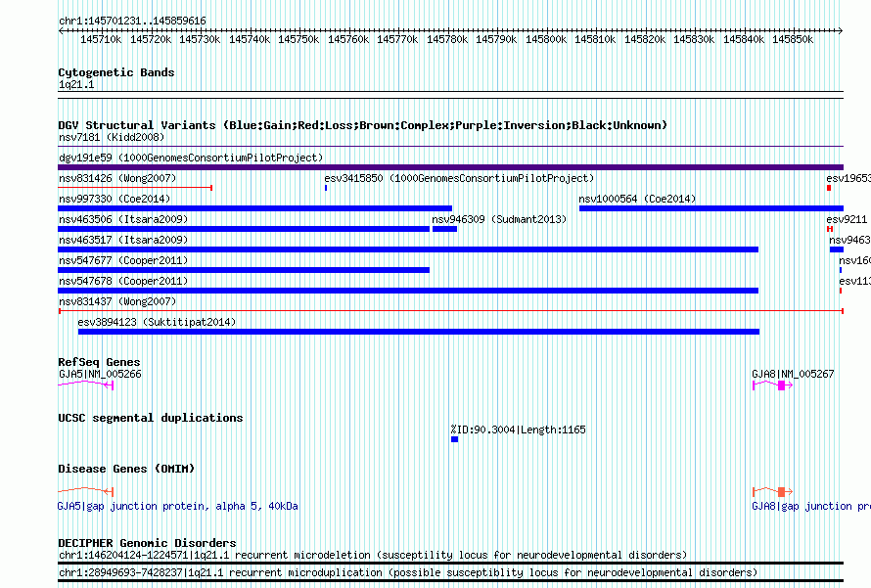The height and width of the screenshot is (588, 871).
Task: Click the %ID:90.3004|Length:1165 label
Action: [x=519, y=430]
